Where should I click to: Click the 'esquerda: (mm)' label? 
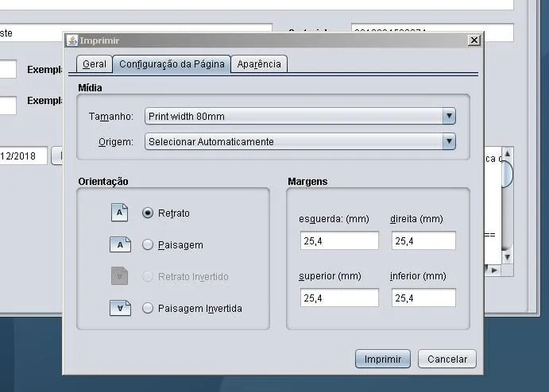(x=334, y=219)
